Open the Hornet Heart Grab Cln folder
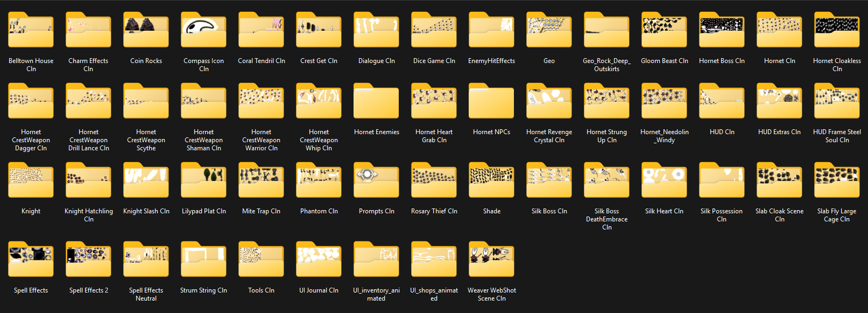 (x=434, y=101)
